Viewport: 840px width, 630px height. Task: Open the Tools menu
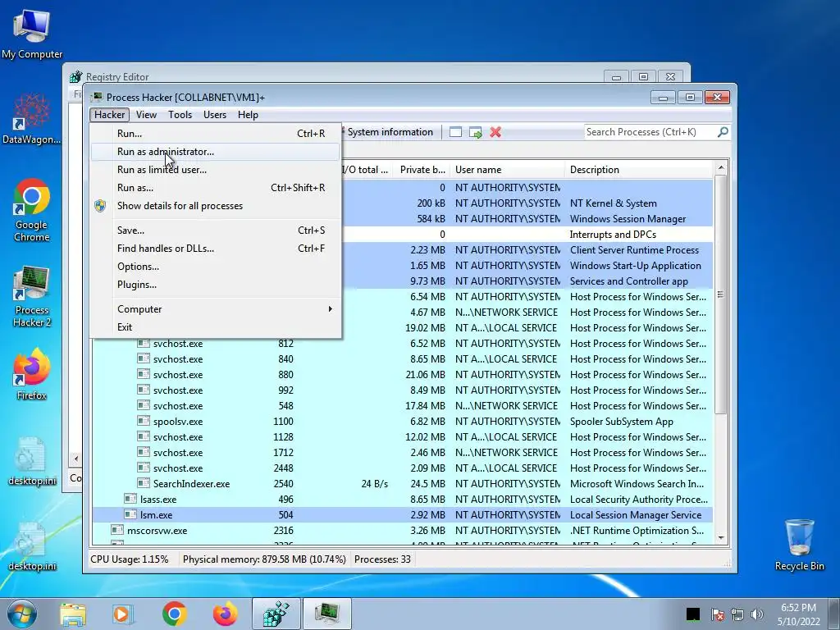180,115
